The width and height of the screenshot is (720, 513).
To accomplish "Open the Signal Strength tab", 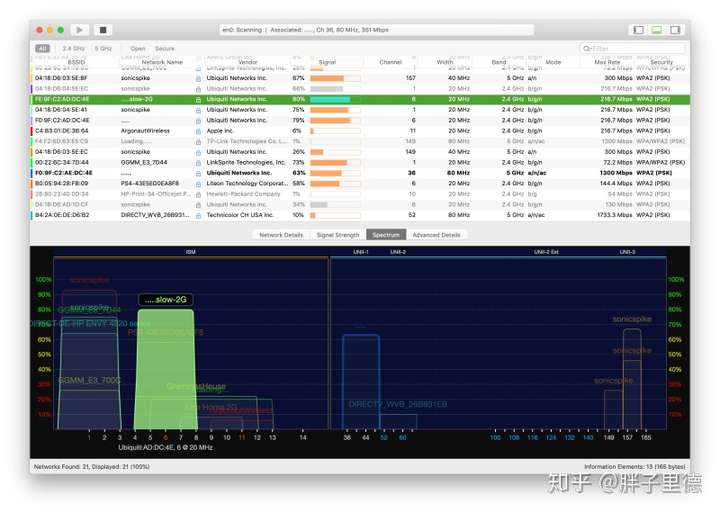I will coord(338,235).
